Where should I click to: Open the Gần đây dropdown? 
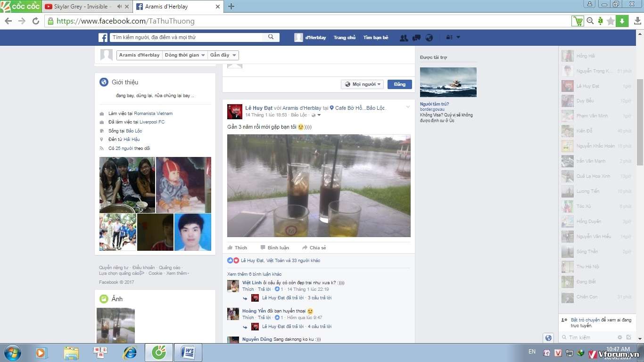point(223,55)
